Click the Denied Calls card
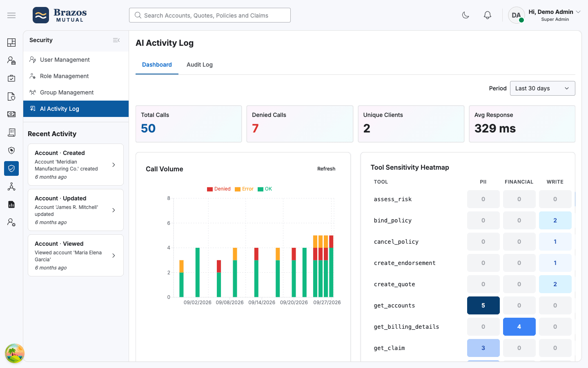The image size is (588, 368). [x=300, y=124]
